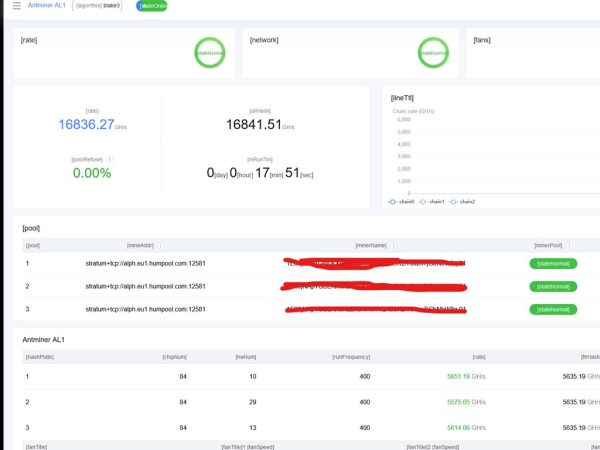The height and width of the screenshot is (450, 600).
Task: Click the [rate] status circle indicator
Action: [209, 53]
